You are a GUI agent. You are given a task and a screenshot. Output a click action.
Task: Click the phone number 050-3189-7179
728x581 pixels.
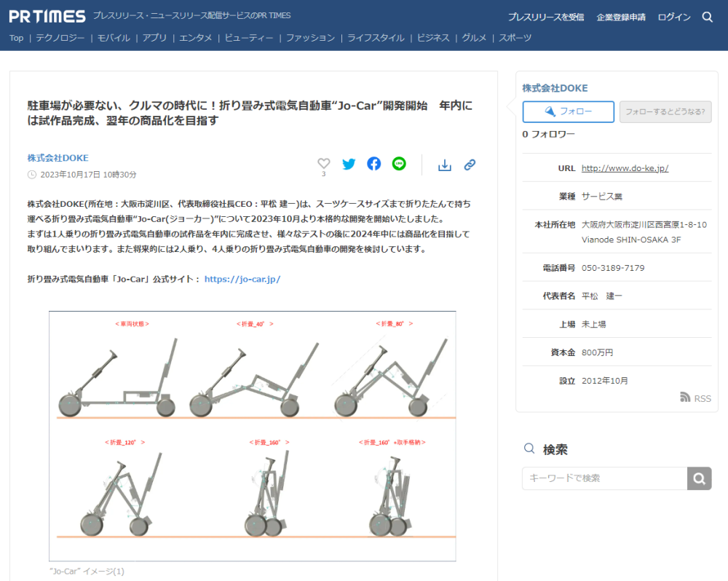tap(613, 268)
